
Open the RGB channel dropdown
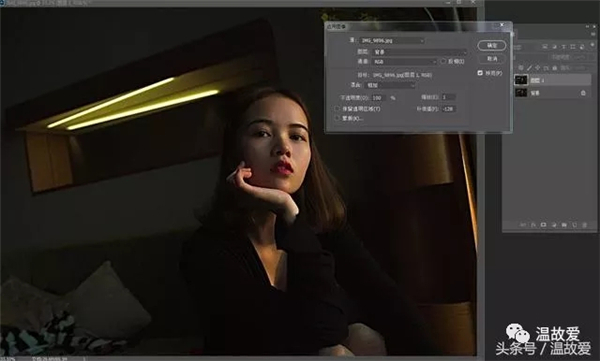(x=404, y=61)
